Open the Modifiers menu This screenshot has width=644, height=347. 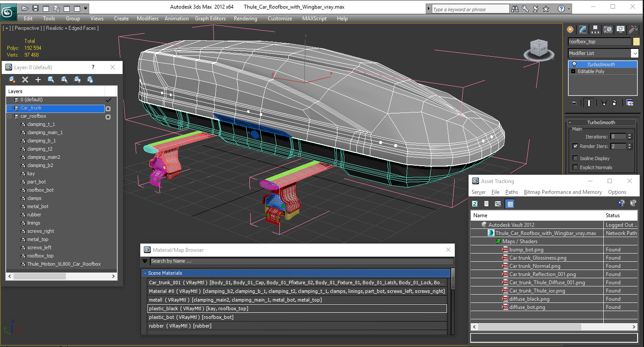(148, 19)
